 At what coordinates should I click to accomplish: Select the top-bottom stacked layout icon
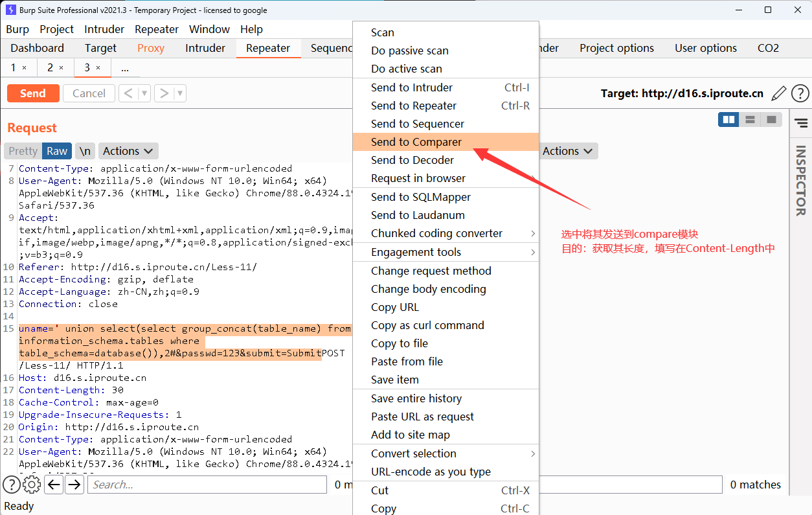[x=750, y=120]
